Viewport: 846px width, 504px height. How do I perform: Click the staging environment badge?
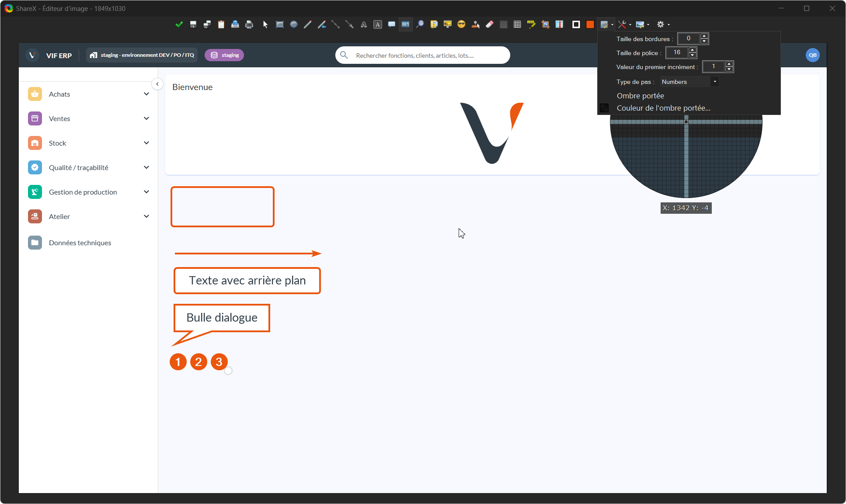point(224,55)
